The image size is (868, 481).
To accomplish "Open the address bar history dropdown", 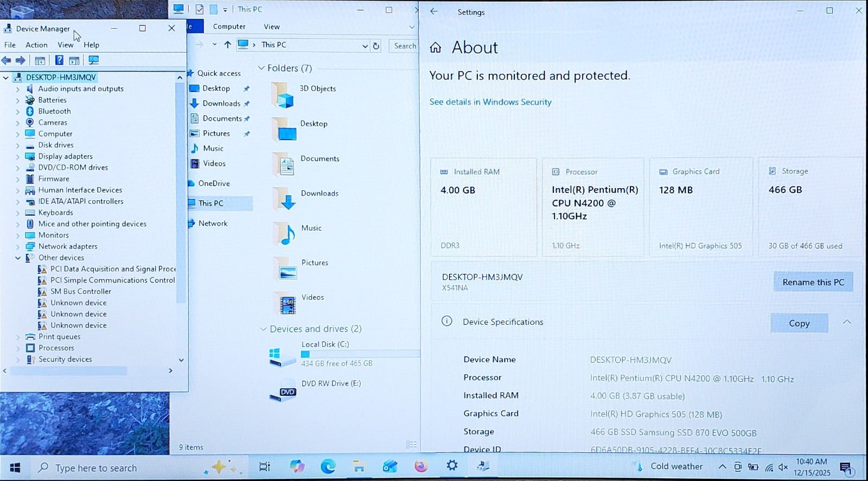I will point(365,46).
